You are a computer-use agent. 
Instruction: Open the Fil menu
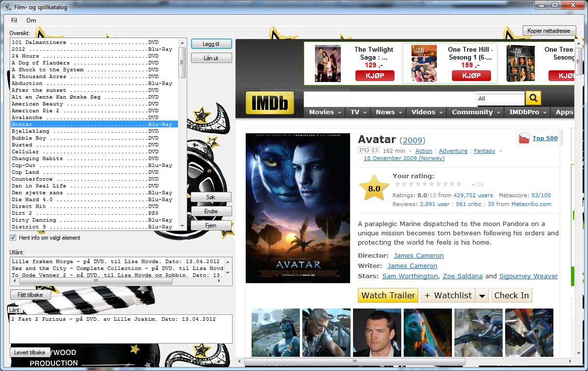(x=14, y=21)
